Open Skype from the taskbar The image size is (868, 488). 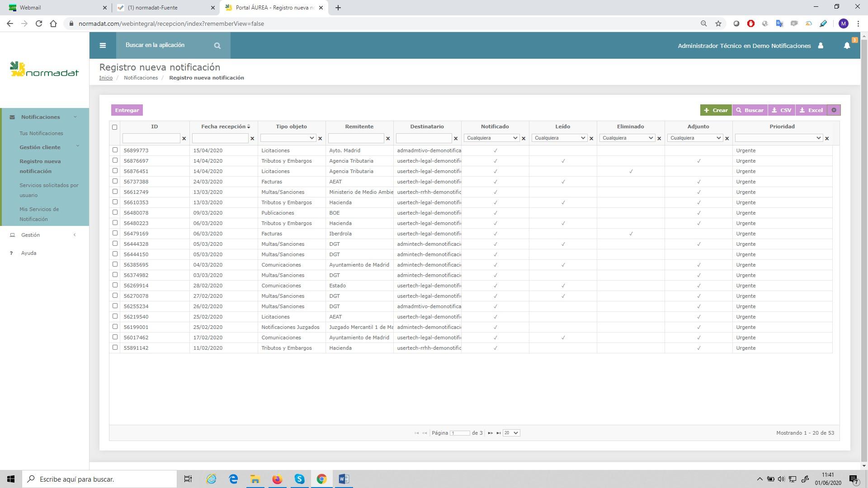coord(299,479)
